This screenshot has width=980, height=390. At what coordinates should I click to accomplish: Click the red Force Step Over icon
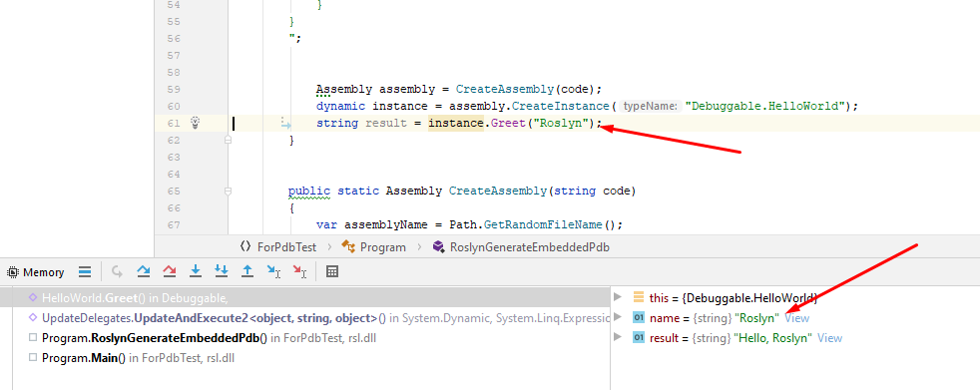(x=170, y=271)
